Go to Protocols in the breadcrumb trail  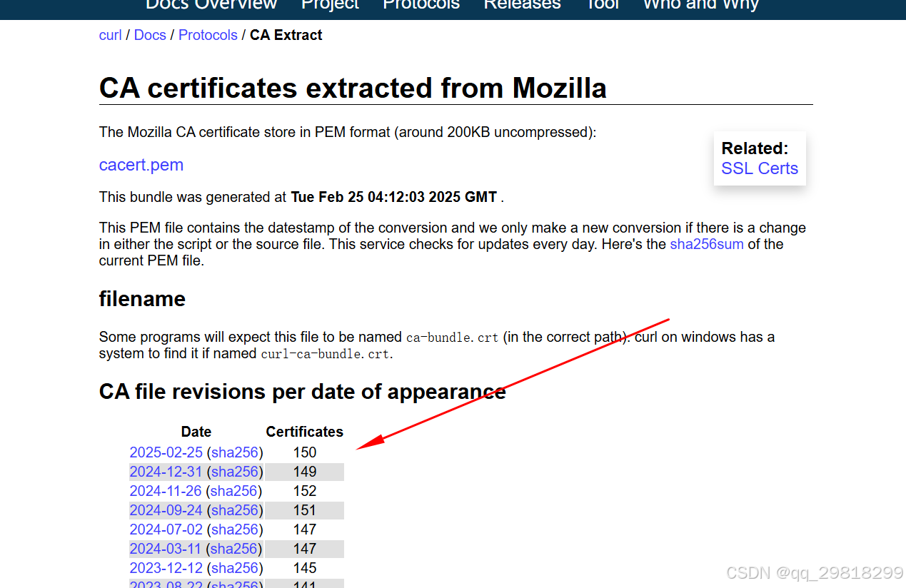click(x=208, y=35)
